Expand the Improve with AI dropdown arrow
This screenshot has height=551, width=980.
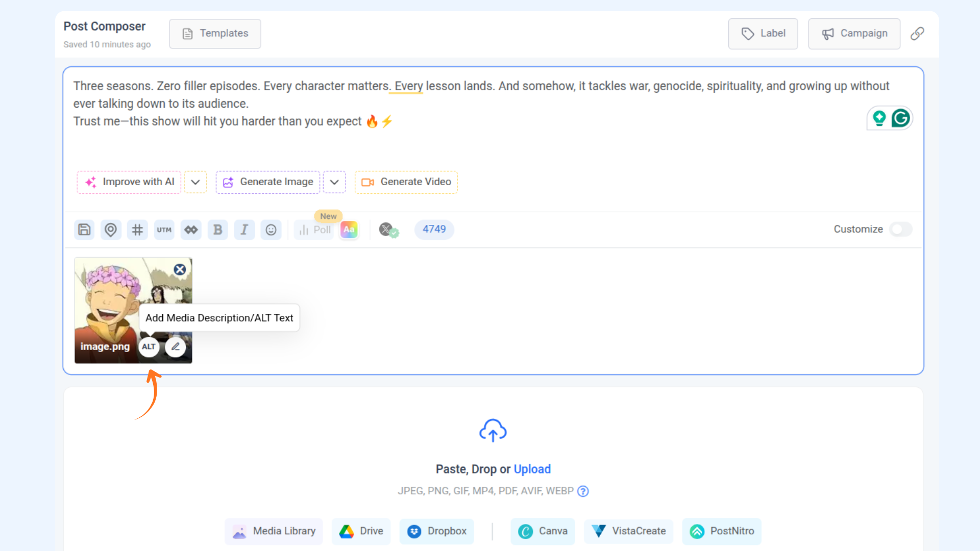[195, 182]
